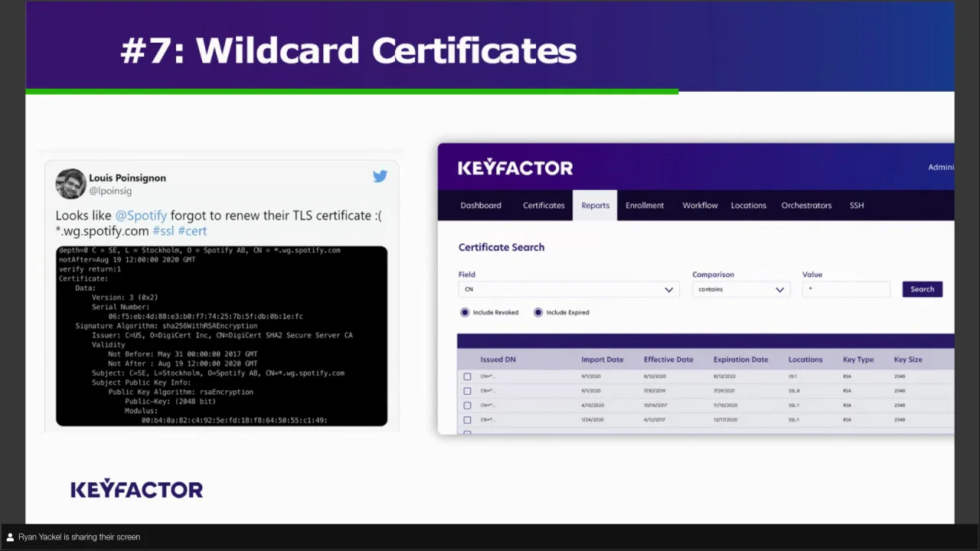
Task: Toggle the Include Revoked radio button
Action: pyautogui.click(x=465, y=312)
